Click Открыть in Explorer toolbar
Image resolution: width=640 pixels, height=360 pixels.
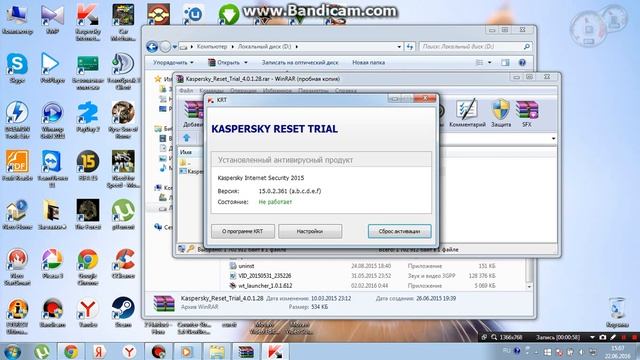[x=224, y=62]
